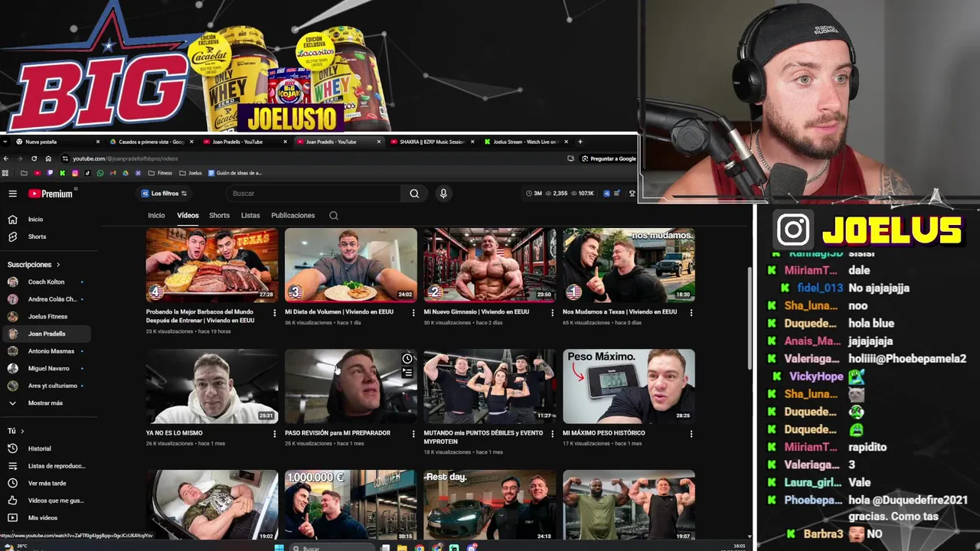
Task: Click Preguntar a Google button in address bar
Action: pos(609,158)
